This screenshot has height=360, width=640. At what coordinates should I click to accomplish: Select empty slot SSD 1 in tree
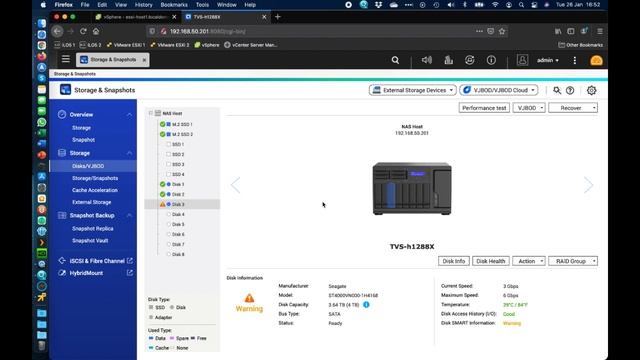coord(178,144)
